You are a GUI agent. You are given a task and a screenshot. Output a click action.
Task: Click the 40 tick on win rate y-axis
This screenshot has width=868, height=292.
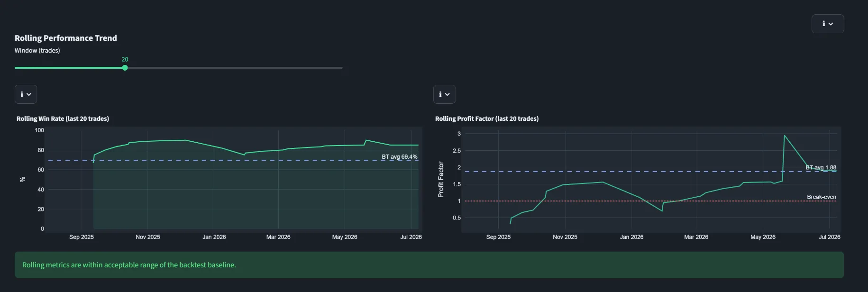tap(41, 190)
